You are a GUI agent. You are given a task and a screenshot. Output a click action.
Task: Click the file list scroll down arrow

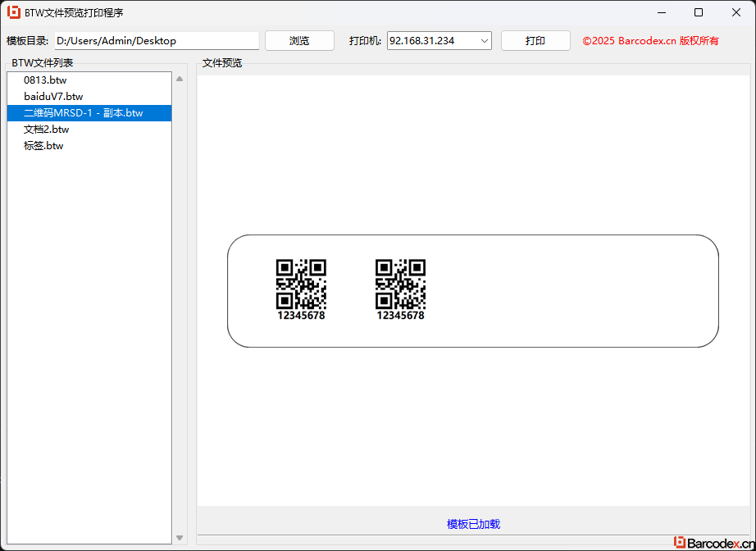pos(180,538)
